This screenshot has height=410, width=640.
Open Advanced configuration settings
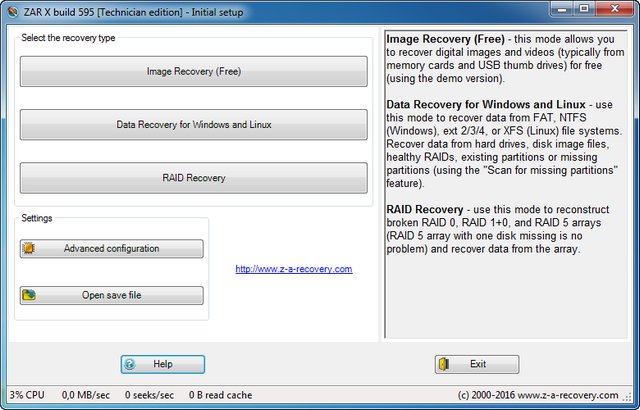111,248
